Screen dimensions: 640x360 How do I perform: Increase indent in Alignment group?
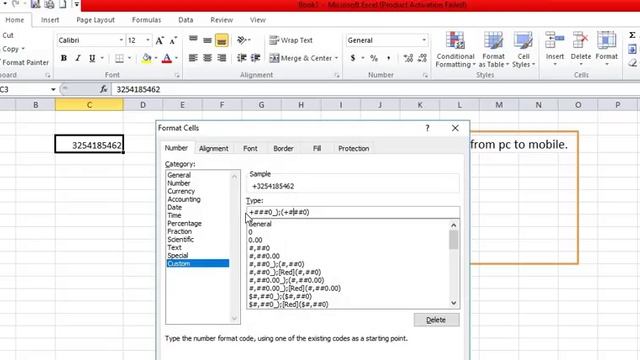(x=256, y=58)
